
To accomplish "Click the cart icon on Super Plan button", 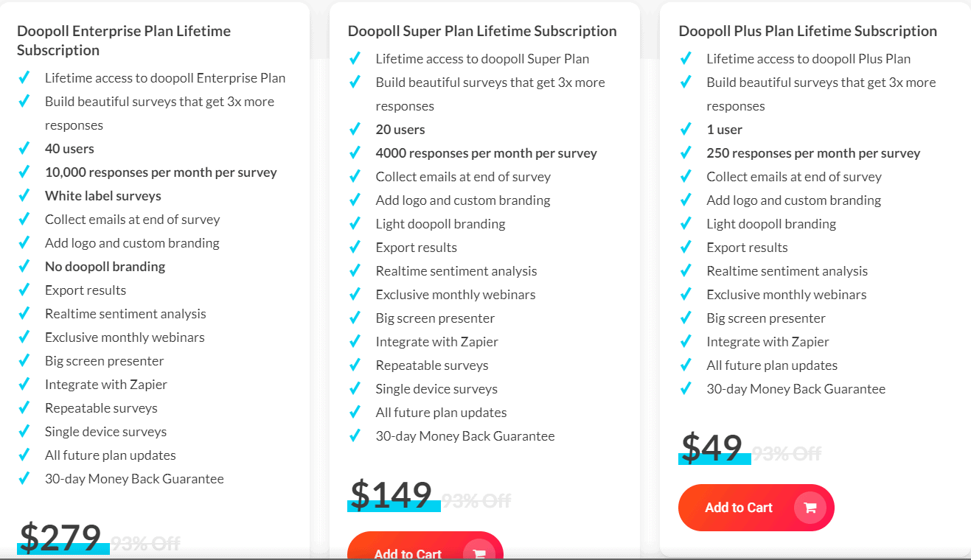I will pos(479,554).
